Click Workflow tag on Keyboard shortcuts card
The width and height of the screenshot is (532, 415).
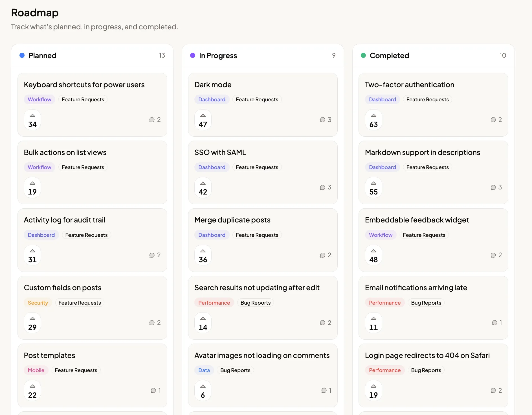[x=39, y=99]
